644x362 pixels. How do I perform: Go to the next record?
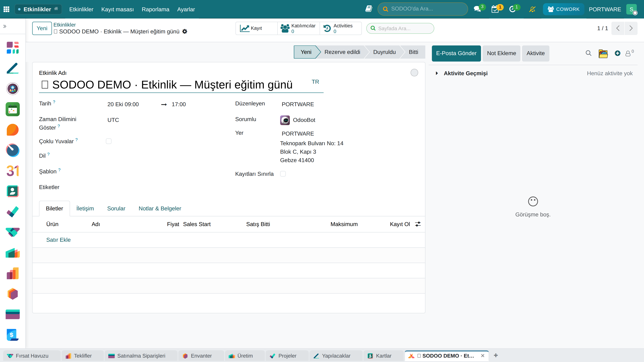pos(631,28)
